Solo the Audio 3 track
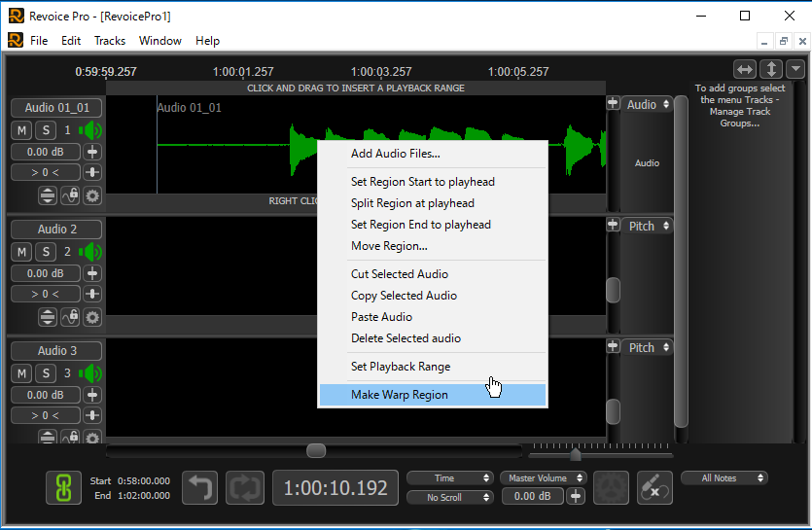 [46, 373]
